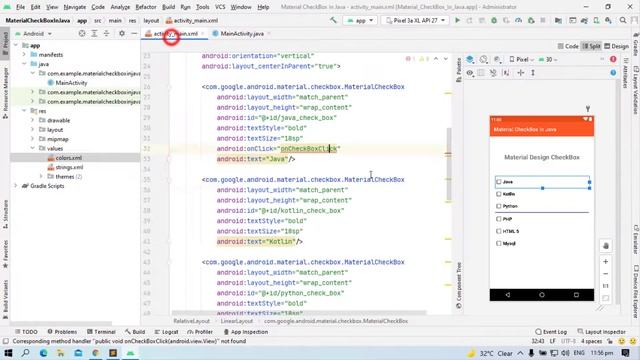Zoom out of the layout preview
This screenshot has width=640, height=360.
pos(606,274)
